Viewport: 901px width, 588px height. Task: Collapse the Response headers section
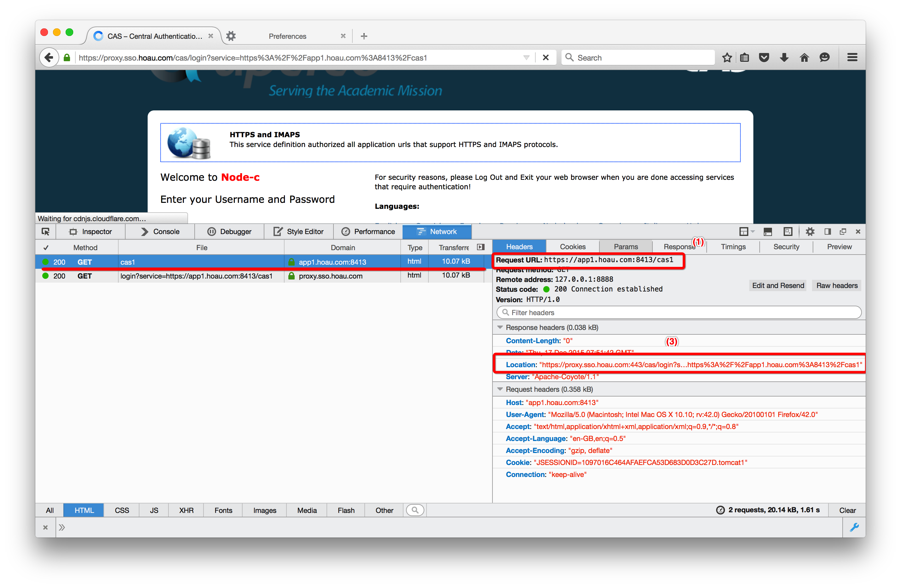pos(500,327)
